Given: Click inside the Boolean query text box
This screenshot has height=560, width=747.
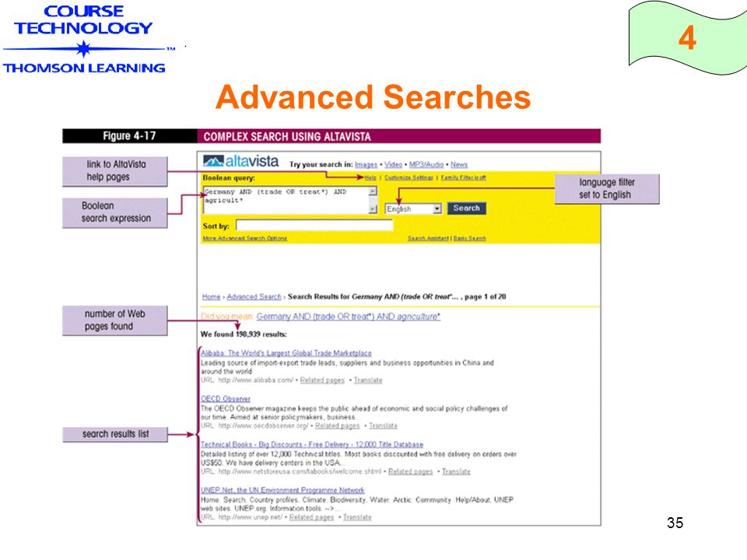Looking at the screenshot, I should click(286, 200).
